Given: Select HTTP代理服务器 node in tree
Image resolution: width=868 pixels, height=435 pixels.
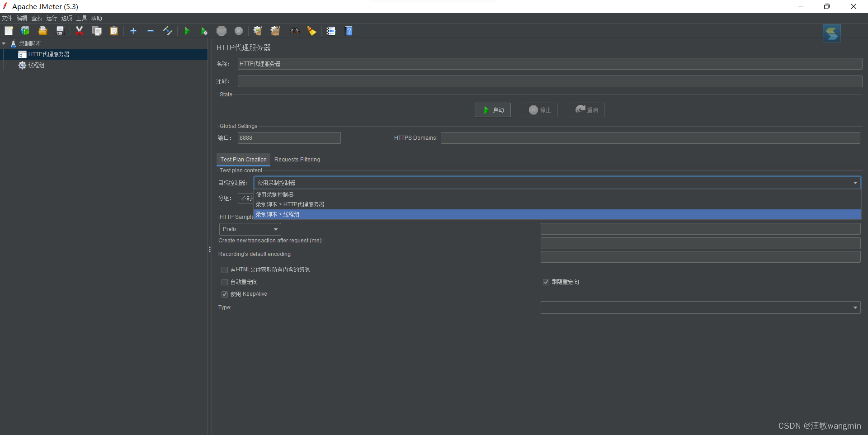Looking at the screenshot, I should pos(49,54).
